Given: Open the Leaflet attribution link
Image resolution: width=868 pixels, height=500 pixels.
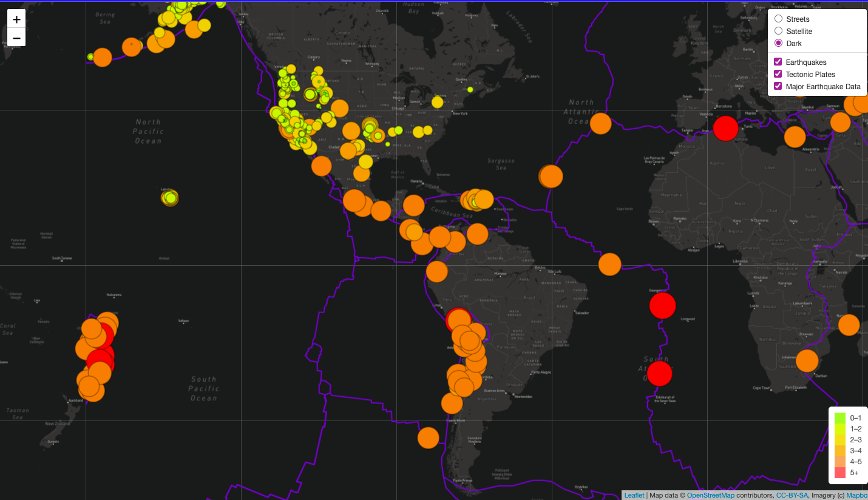Looking at the screenshot, I should [x=634, y=495].
